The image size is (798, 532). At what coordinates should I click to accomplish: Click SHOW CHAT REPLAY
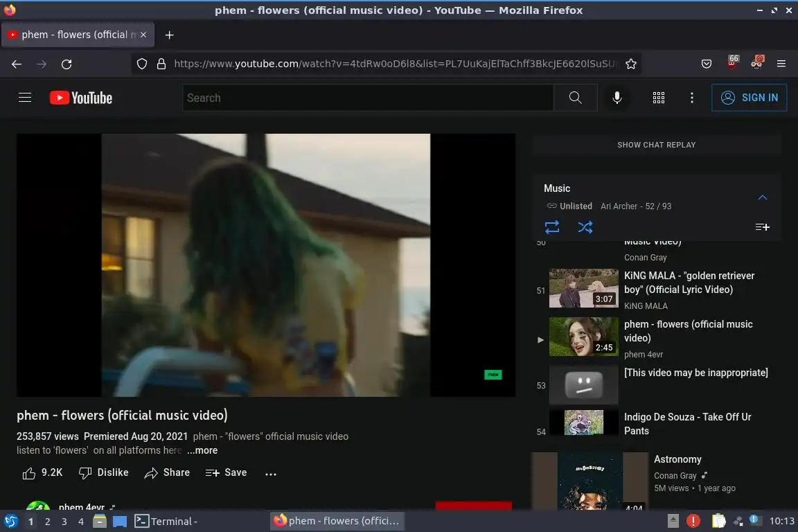pyautogui.click(x=657, y=145)
